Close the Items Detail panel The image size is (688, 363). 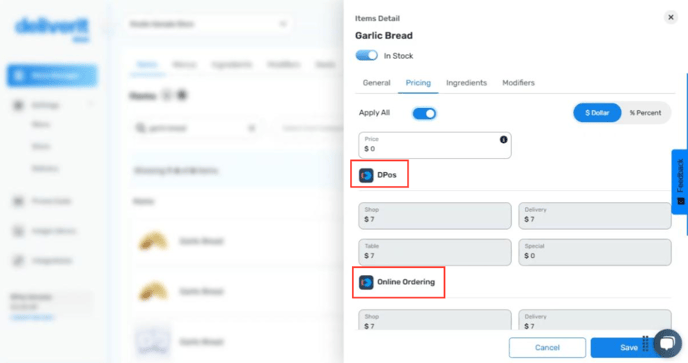[670, 18]
